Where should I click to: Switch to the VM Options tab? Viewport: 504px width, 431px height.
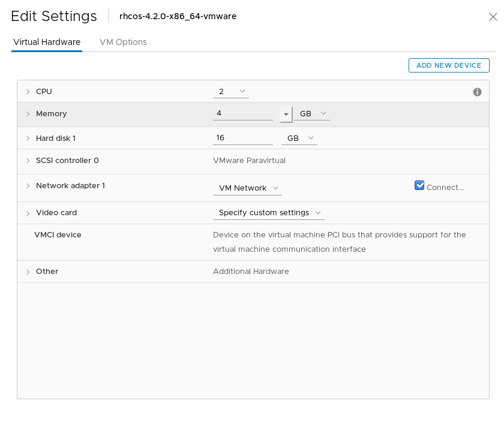(123, 42)
